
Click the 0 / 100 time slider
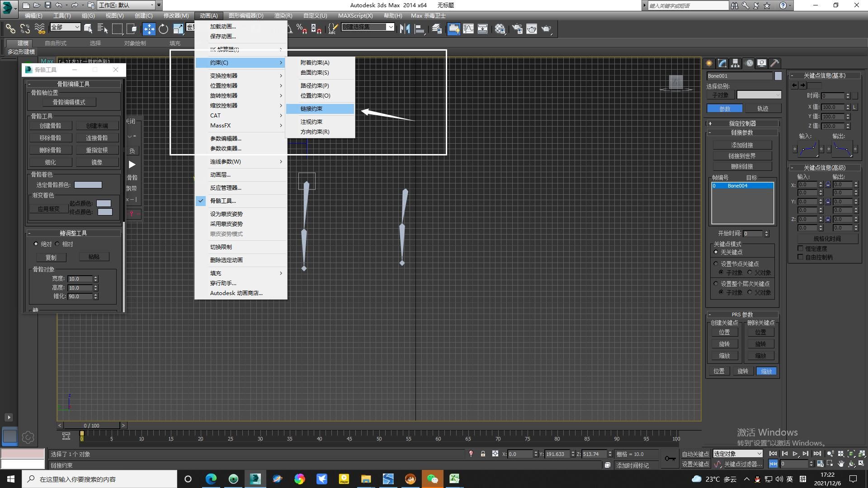[92, 426]
